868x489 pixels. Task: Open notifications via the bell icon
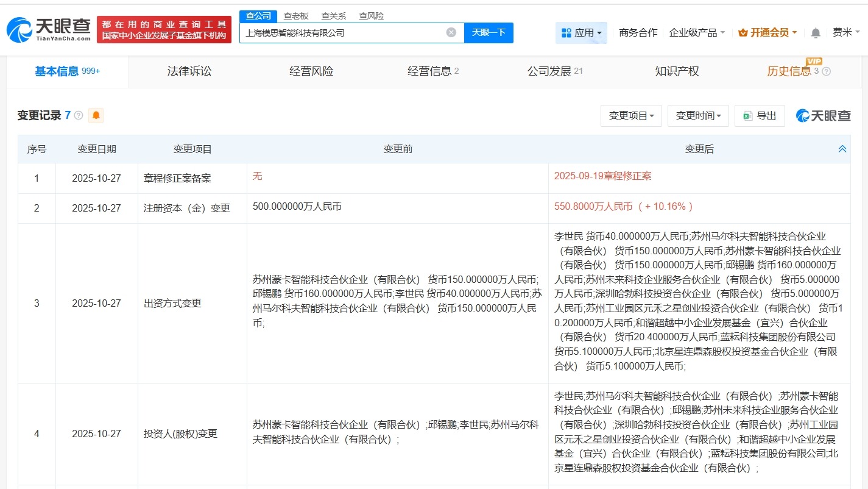tap(815, 32)
